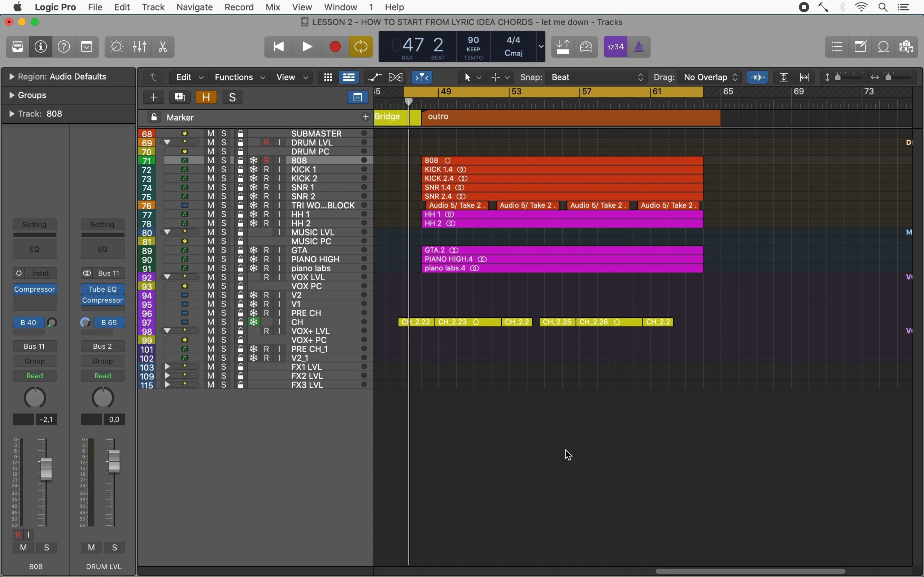The width and height of the screenshot is (924, 577).
Task: Toggle the count-in 1234 button
Action: 615,47
